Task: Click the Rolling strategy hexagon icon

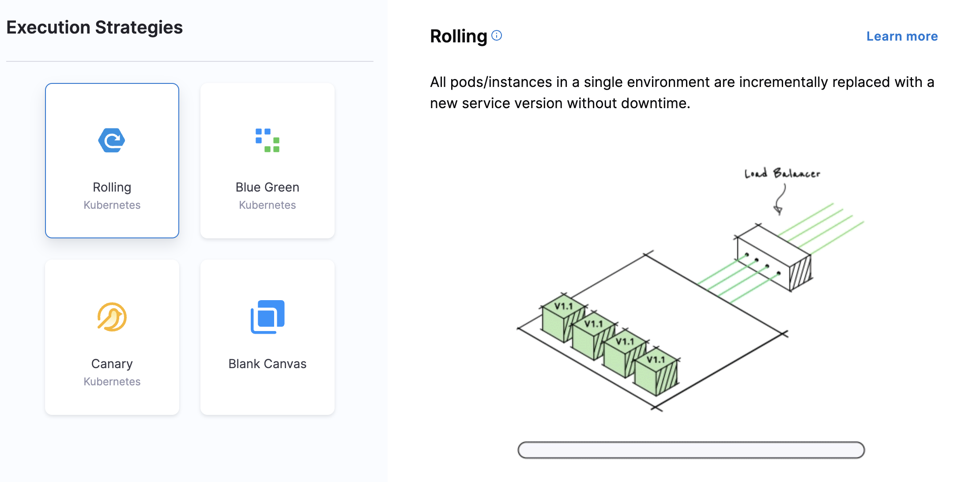Action: tap(112, 140)
